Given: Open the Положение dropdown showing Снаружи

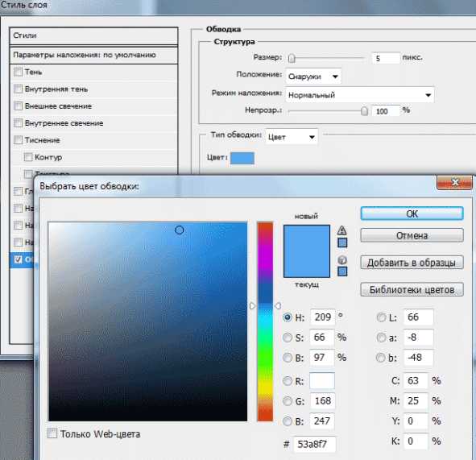Looking at the screenshot, I should pos(313,77).
